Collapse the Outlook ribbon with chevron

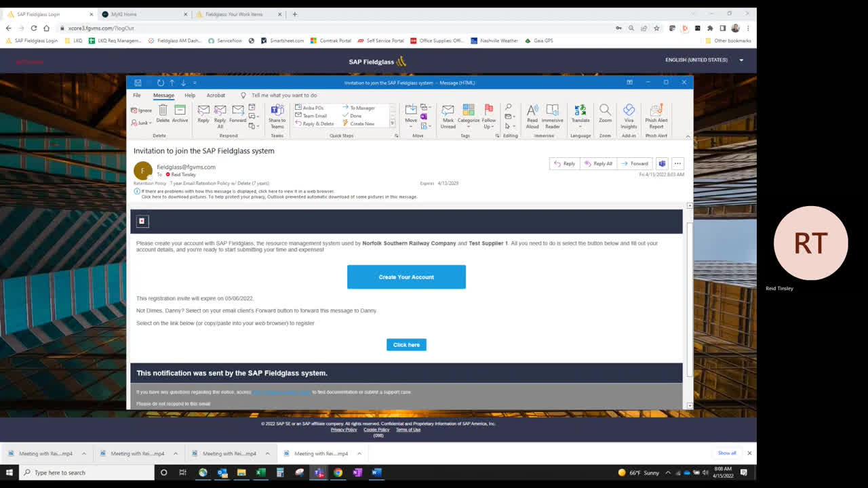(x=688, y=136)
